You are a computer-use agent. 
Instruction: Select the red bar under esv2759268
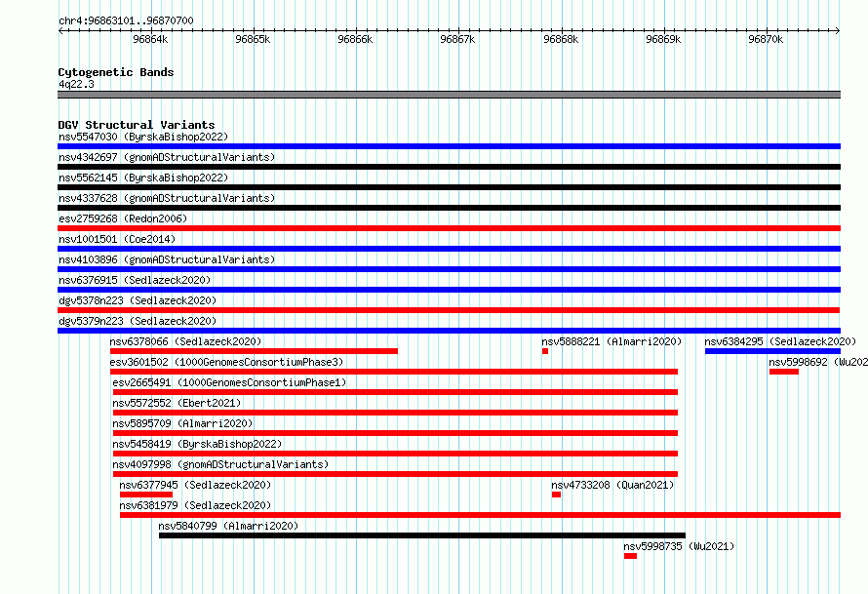tap(449, 228)
